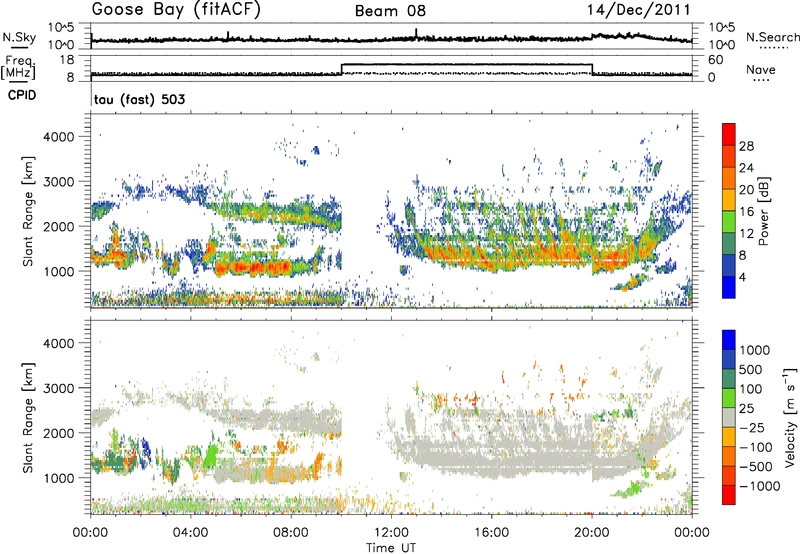Click the red swatch above 28 dB

pos(729,135)
